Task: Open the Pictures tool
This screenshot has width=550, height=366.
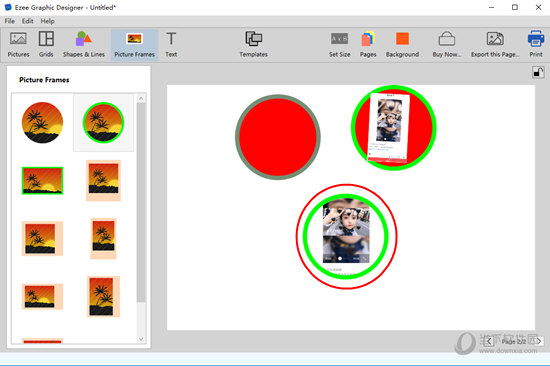Action: [x=18, y=45]
